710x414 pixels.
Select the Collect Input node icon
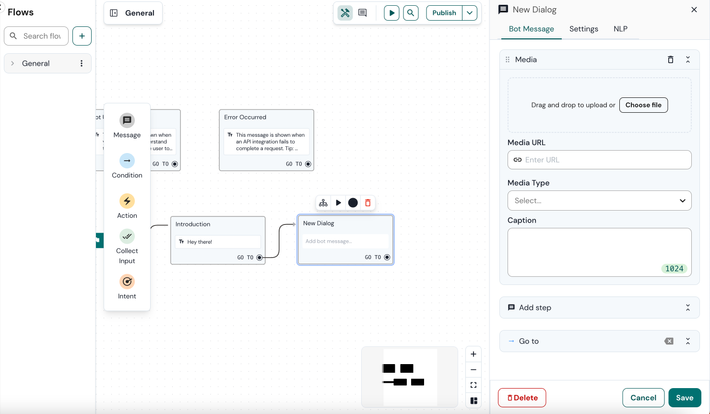(127, 237)
